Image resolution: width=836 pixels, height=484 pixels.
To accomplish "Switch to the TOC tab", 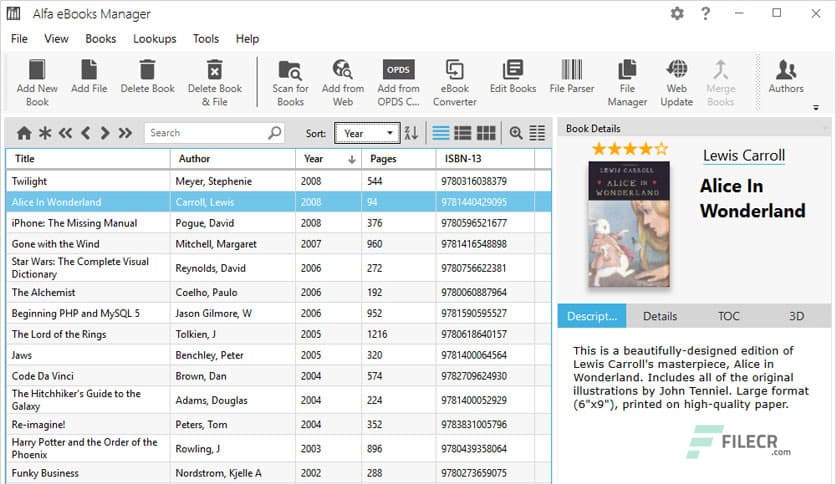I will pyautogui.click(x=728, y=316).
